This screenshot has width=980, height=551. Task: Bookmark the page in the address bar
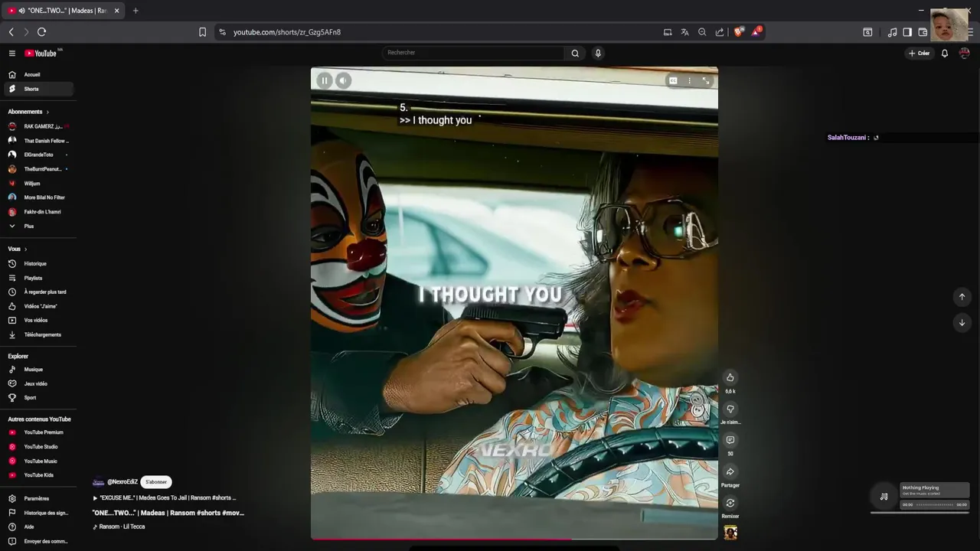pyautogui.click(x=202, y=32)
